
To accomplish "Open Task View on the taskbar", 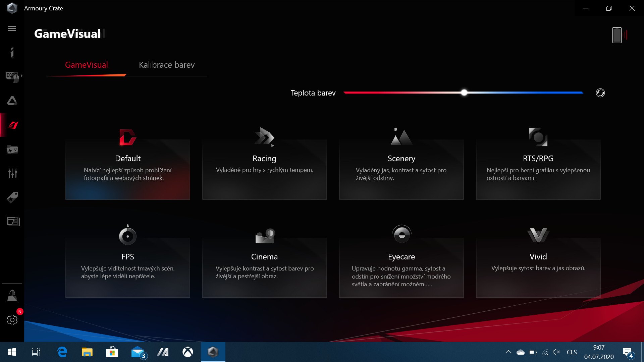I will click(x=36, y=352).
